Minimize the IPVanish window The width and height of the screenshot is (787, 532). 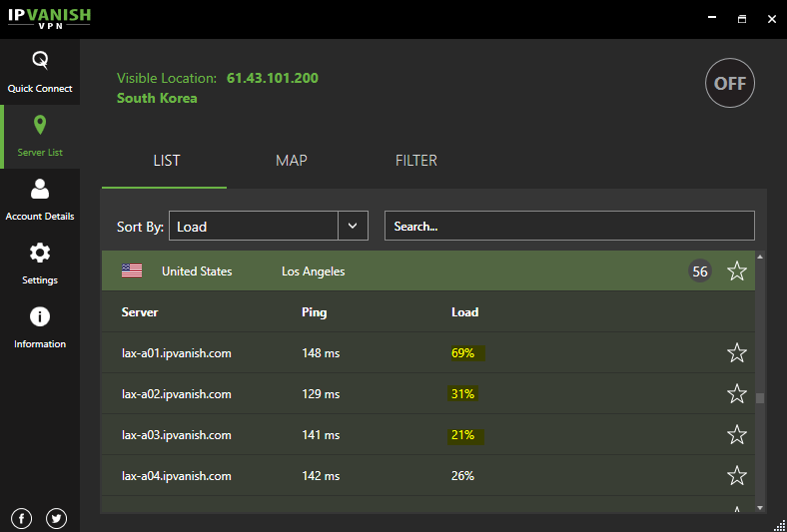tap(712, 18)
